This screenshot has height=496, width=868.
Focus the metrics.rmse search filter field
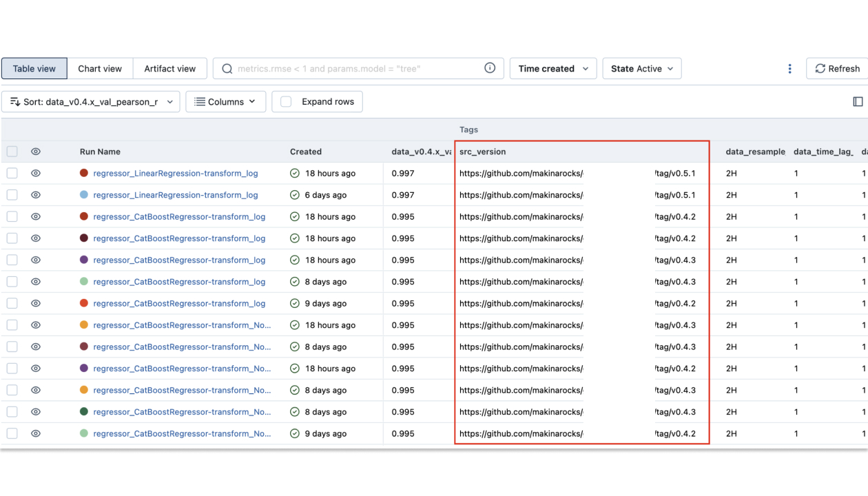358,69
